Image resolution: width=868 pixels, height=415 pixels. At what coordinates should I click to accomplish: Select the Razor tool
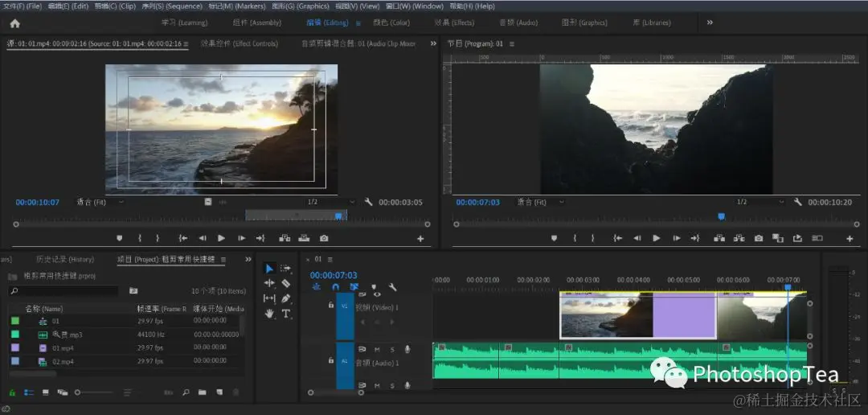285,283
